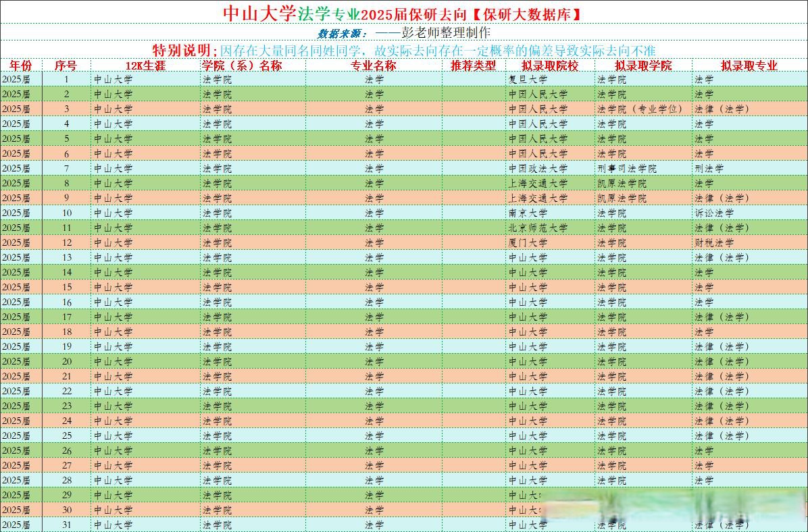Click 专业名称 法学 cell in row 30

pos(375,510)
